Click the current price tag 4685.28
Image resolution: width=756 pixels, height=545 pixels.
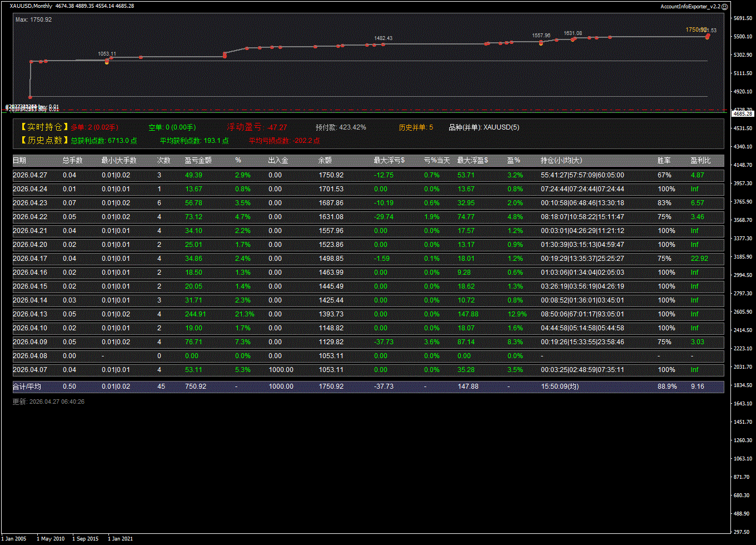pyautogui.click(x=742, y=113)
